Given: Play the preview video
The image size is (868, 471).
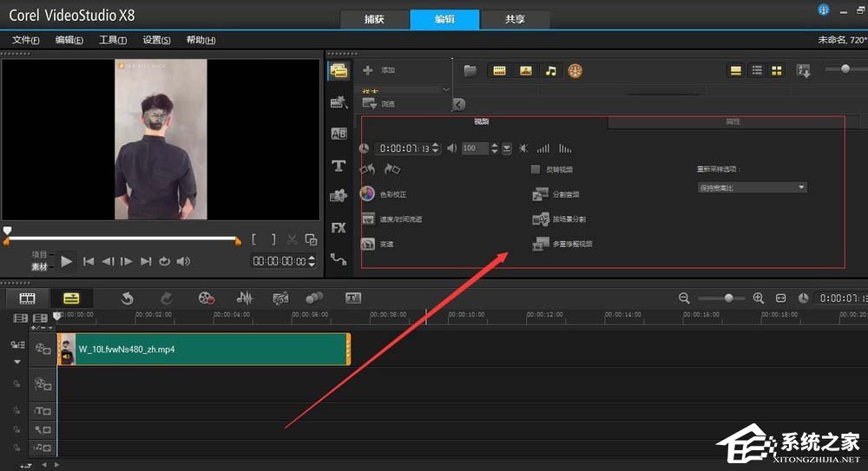Looking at the screenshot, I should pyautogui.click(x=67, y=261).
